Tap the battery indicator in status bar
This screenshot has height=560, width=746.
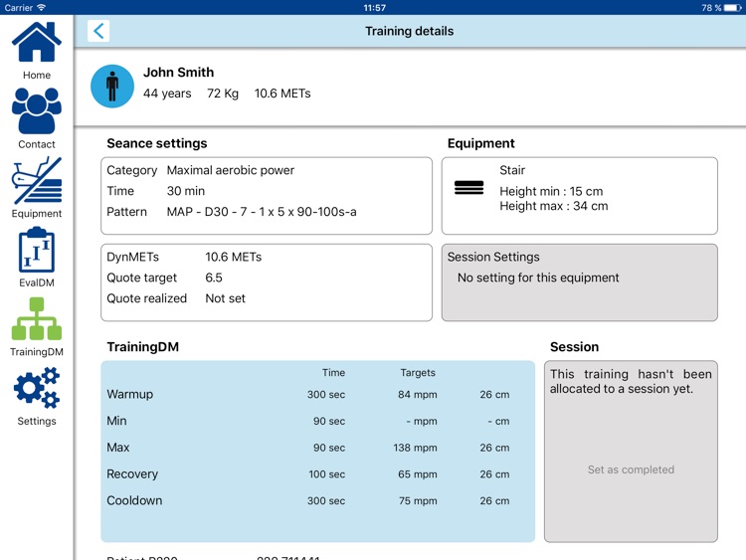[x=732, y=8]
